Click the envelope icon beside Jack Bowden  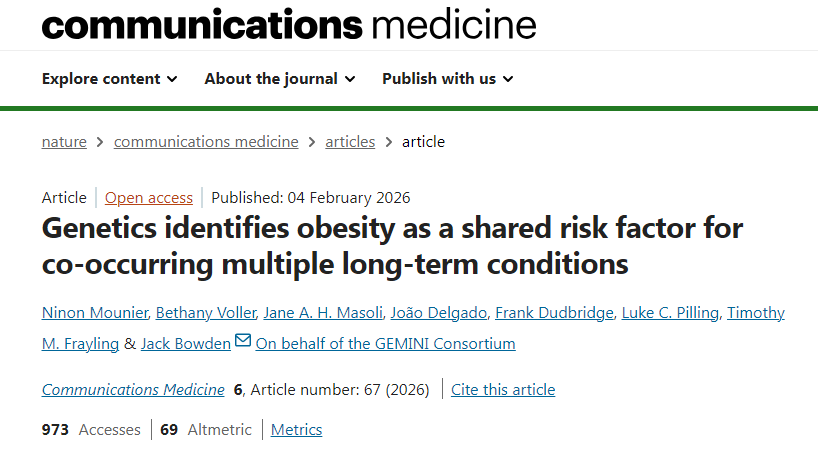(x=243, y=342)
